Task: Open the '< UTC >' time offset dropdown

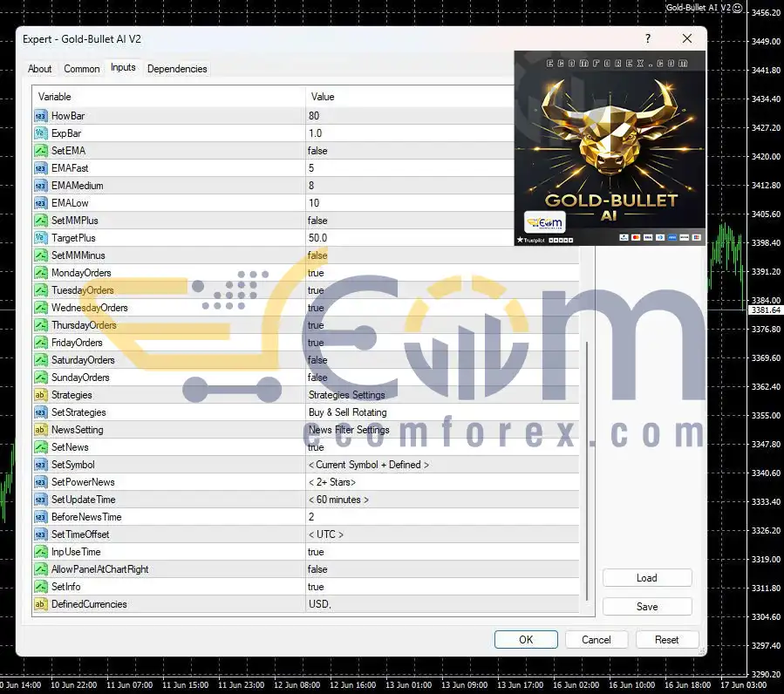Action: click(x=325, y=534)
